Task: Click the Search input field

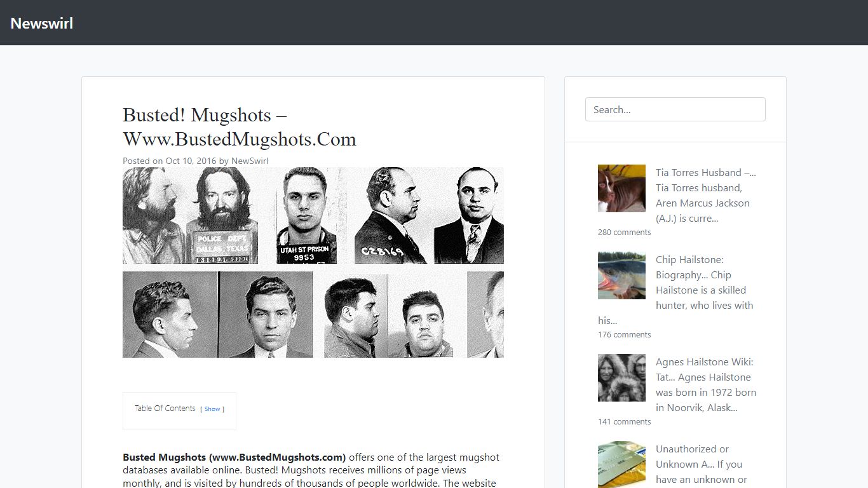Action: click(x=675, y=109)
